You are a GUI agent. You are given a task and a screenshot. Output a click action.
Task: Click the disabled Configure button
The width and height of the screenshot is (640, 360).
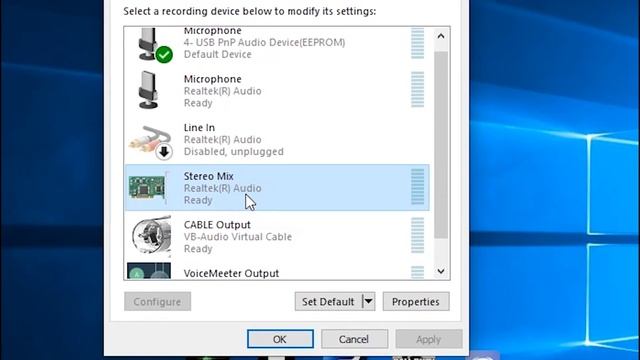coord(158,301)
